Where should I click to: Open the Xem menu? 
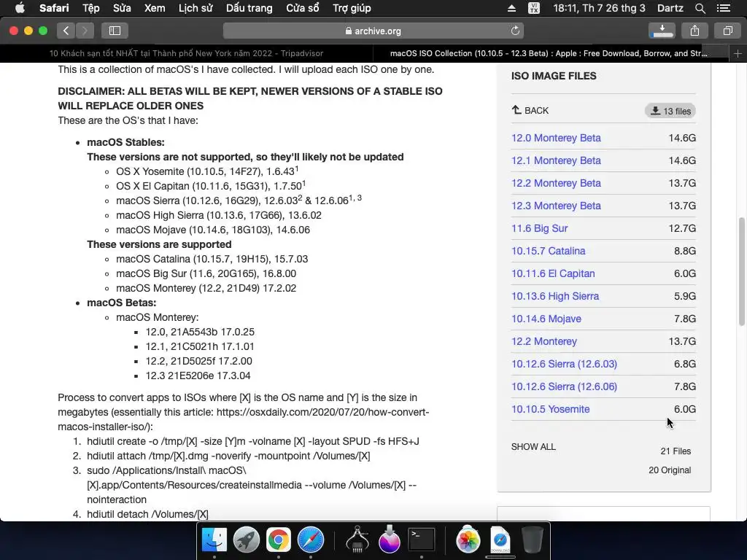155,8
